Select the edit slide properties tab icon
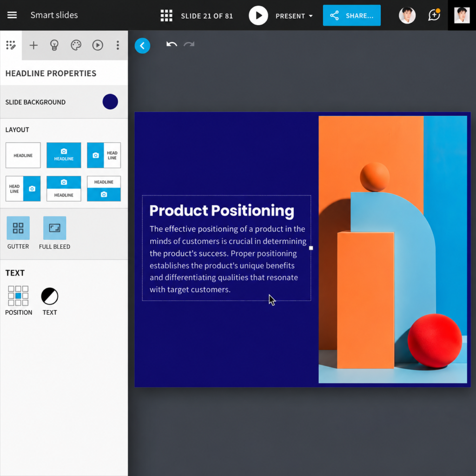This screenshot has width=476, height=476. pos(11,45)
